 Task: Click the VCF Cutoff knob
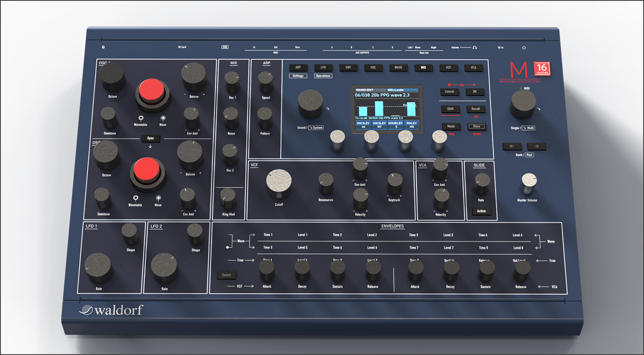pyautogui.click(x=279, y=184)
